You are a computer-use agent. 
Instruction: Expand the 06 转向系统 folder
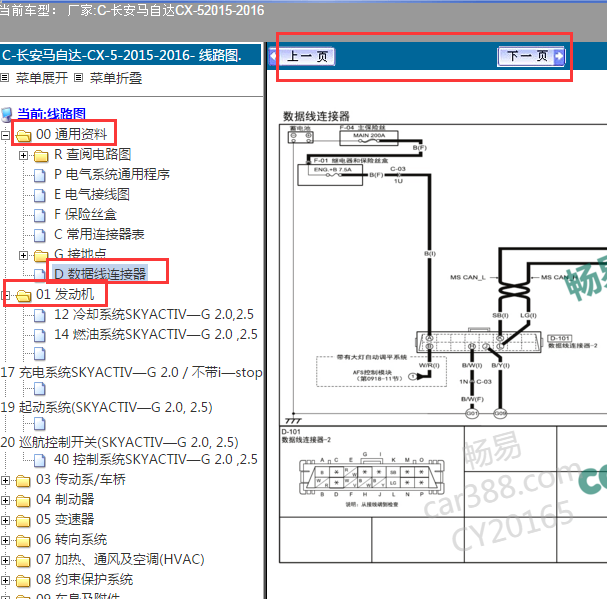(x=5, y=540)
